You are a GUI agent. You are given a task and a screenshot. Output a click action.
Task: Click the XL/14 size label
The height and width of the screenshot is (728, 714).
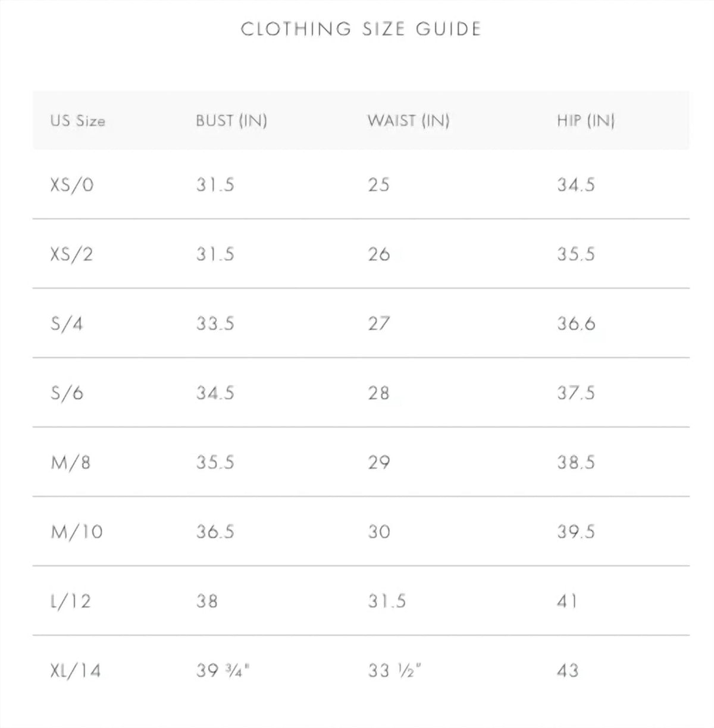pos(76,671)
